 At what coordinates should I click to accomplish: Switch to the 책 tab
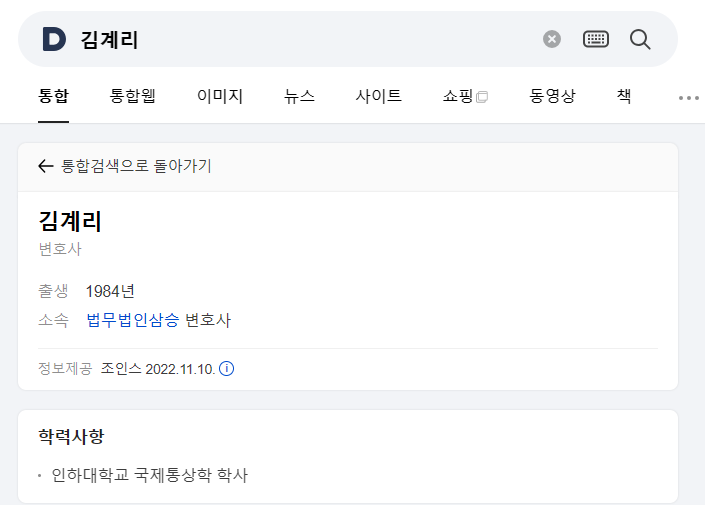624,96
